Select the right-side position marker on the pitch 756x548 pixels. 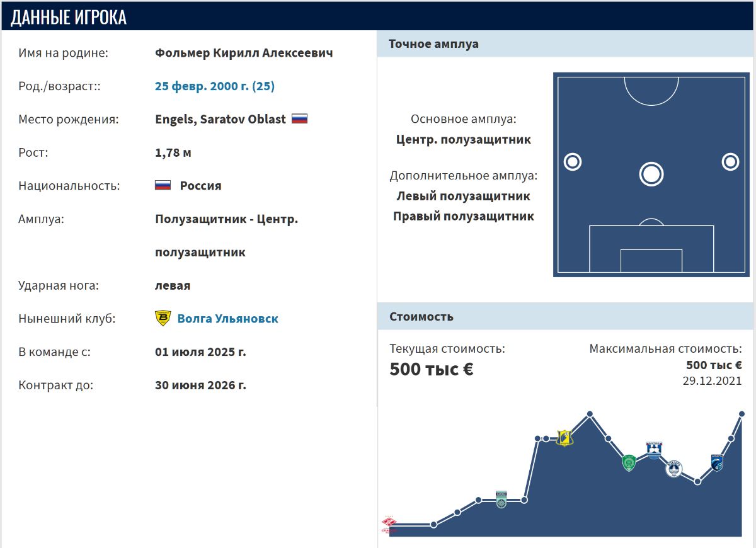pyautogui.click(x=730, y=162)
